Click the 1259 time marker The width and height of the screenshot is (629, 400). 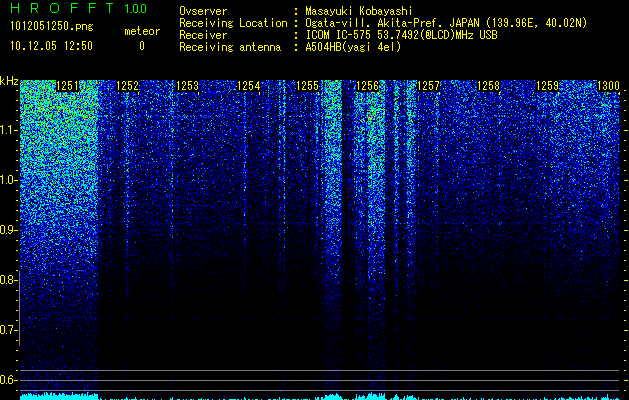pyautogui.click(x=548, y=86)
